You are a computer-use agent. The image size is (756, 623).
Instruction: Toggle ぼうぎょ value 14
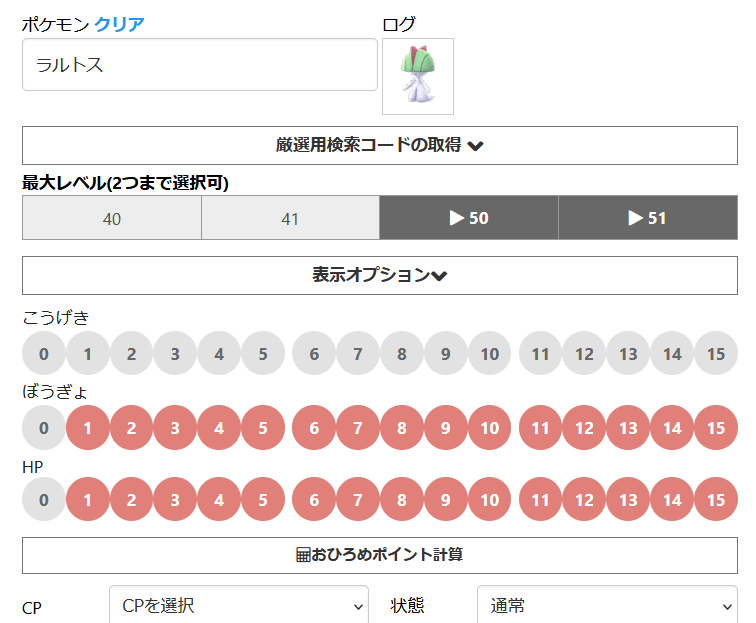click(x=672, y=427)
